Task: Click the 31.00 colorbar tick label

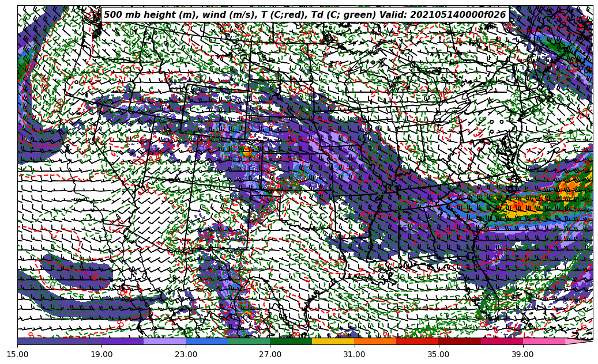Action: 354,354
